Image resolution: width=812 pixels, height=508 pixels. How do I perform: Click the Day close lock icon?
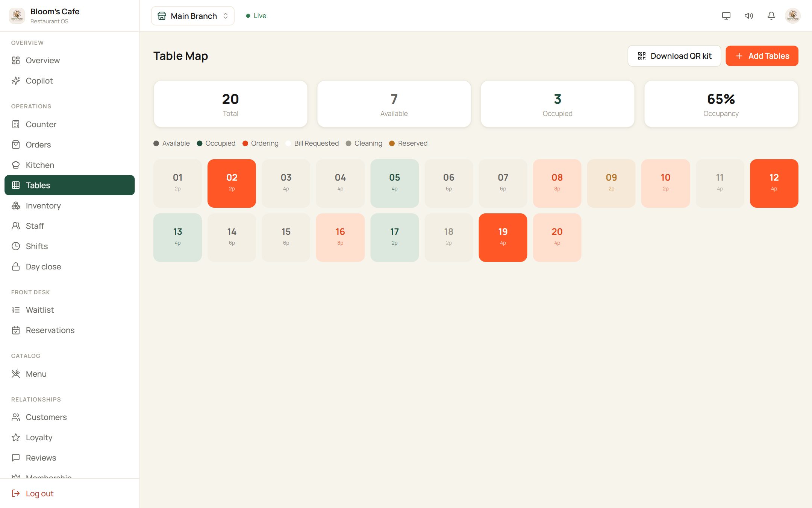16,267
